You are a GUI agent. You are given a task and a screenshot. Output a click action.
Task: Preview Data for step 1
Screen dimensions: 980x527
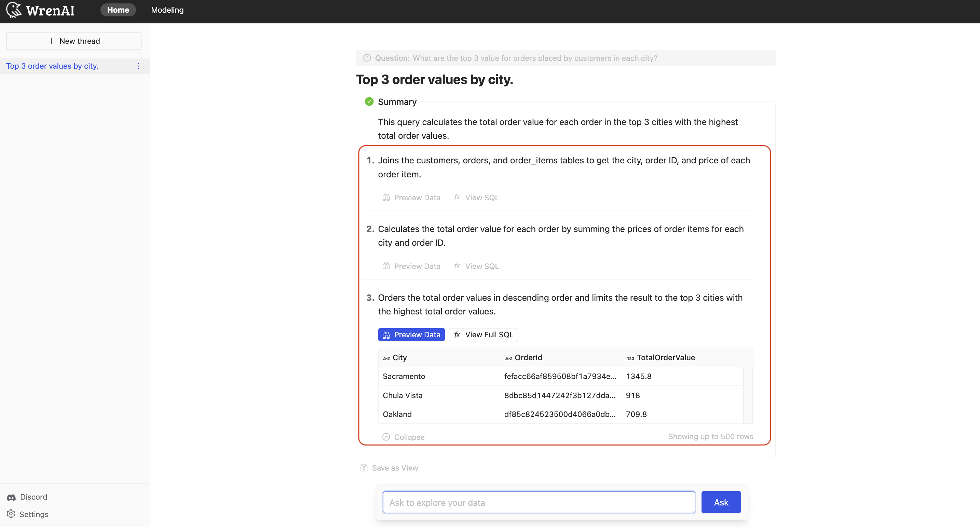click(411, 198)
